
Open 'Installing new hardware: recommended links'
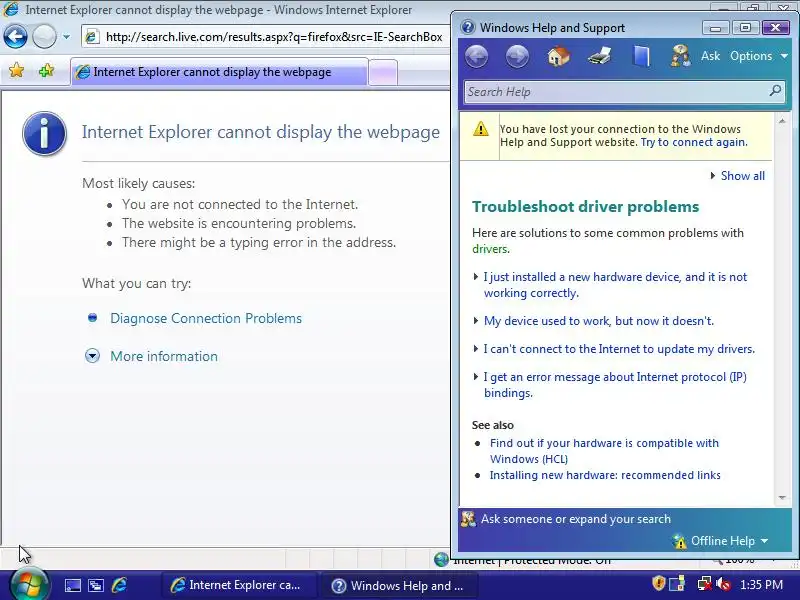605,475
